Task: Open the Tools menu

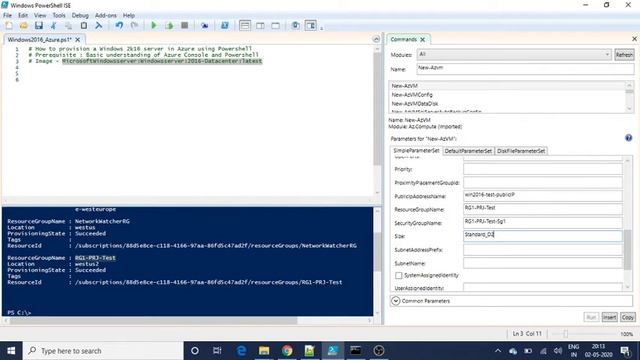Action: [59, 16]
